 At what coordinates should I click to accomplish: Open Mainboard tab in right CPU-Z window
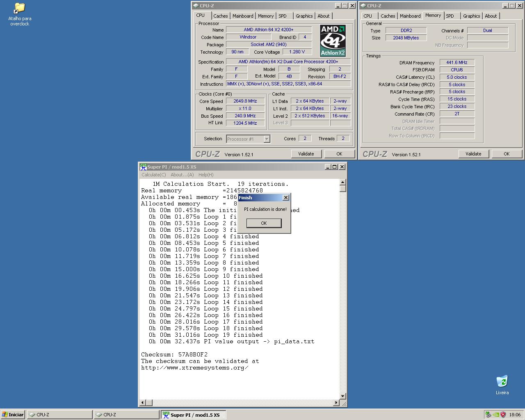tap(410, 16)
